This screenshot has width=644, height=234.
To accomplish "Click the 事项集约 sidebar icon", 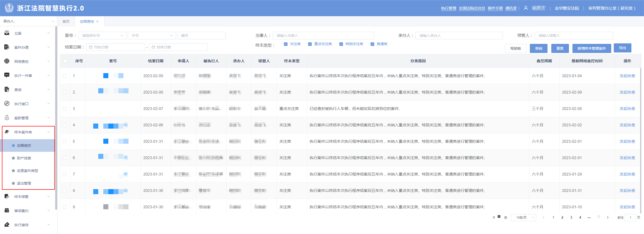I will (x=7, y=211).
